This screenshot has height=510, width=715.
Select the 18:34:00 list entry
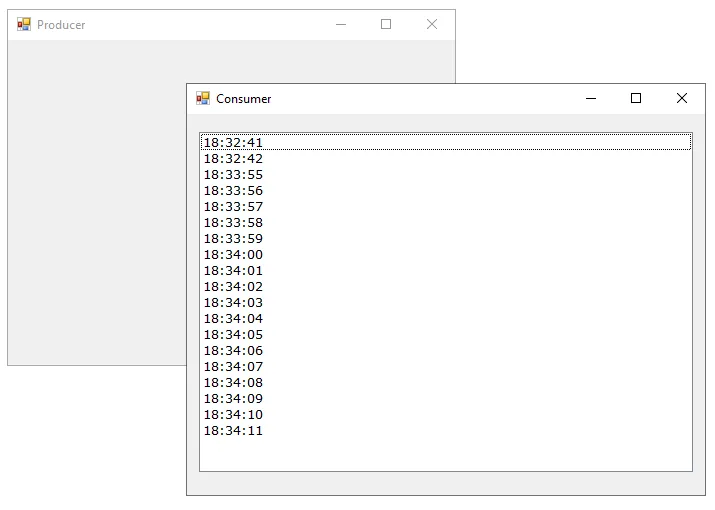[x=446, y=254]
